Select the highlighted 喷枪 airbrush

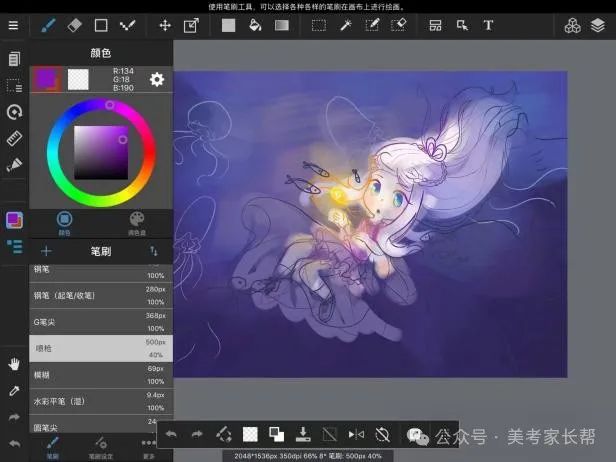[x=101, y=348]
